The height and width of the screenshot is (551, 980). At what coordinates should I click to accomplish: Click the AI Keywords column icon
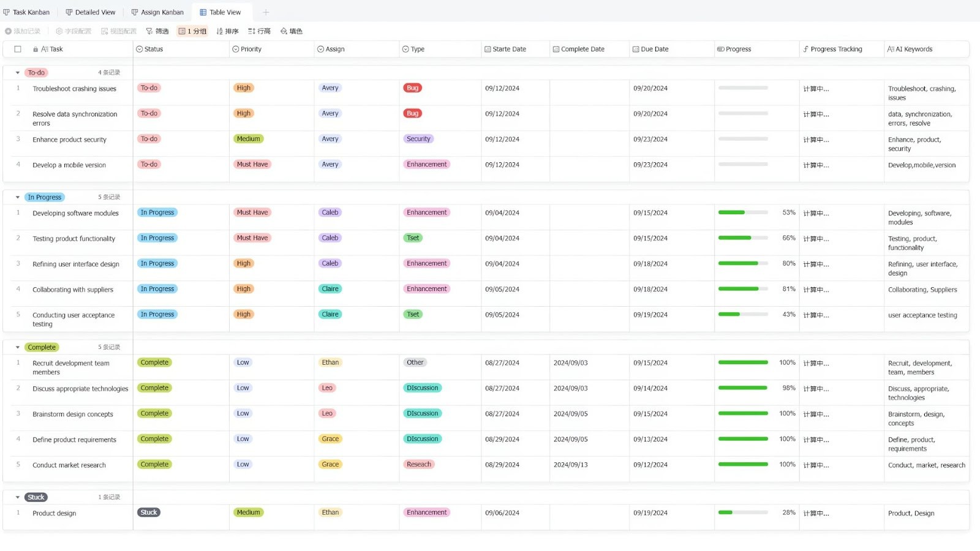[x=892, y=49]
